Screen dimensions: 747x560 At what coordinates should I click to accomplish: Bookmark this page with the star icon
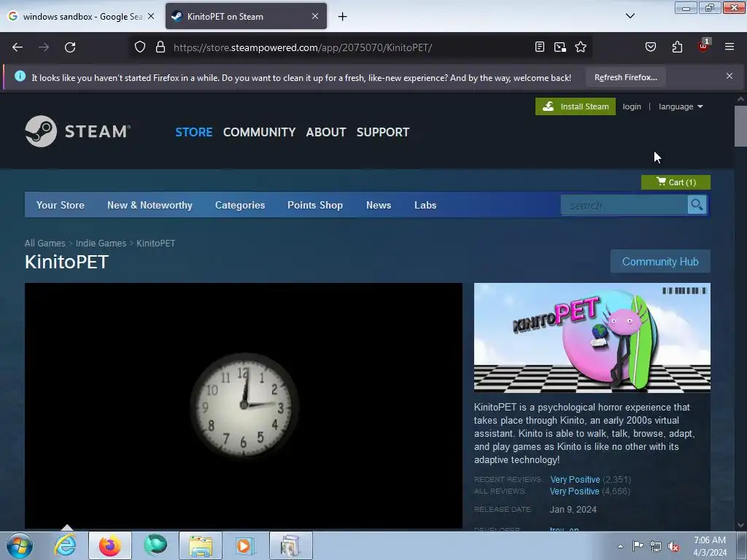pyautogui.click(x=580, y=47)
